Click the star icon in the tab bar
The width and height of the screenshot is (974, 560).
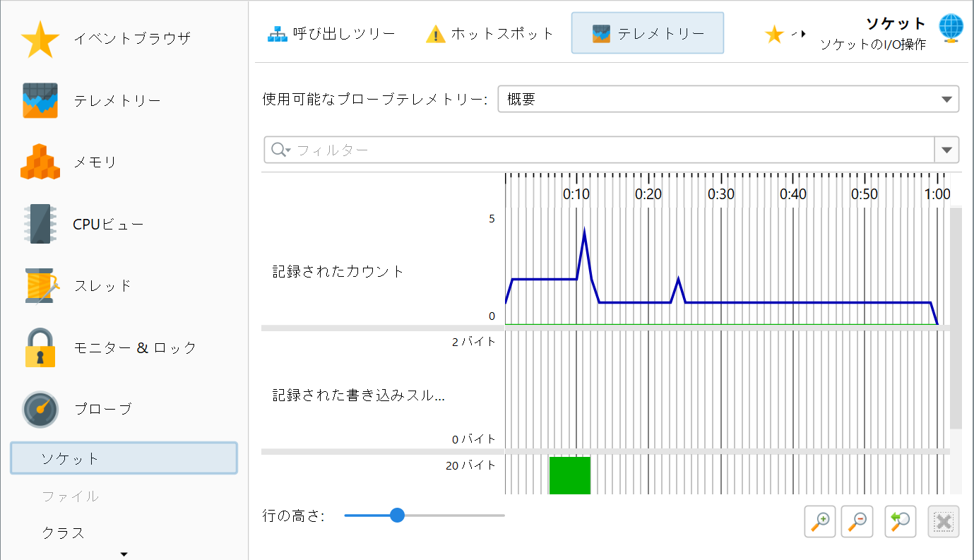click(x=775, y=34)
